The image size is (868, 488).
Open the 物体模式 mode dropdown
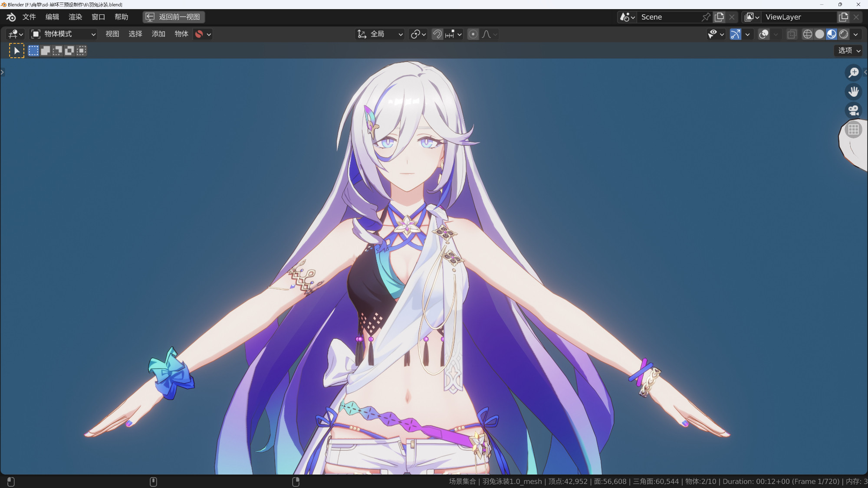tap(63, 34)
